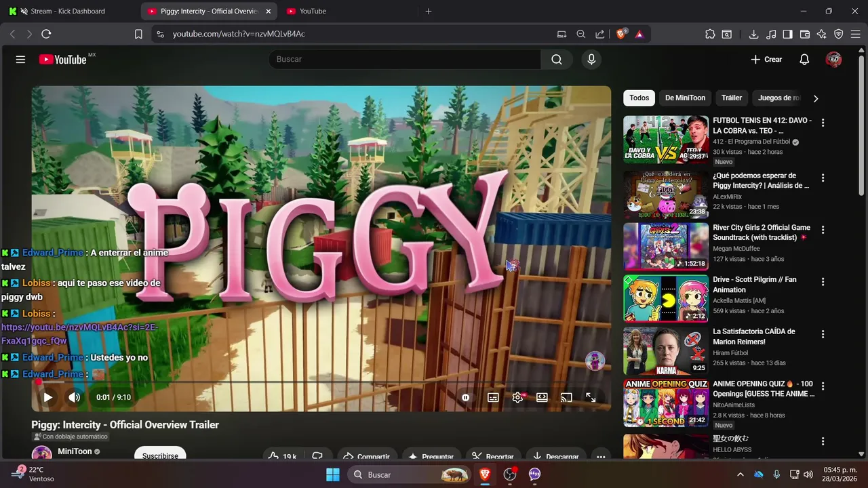Open the Drive - Scott Pilgrim video title
The image size is (868, 488).
(755, 285)
